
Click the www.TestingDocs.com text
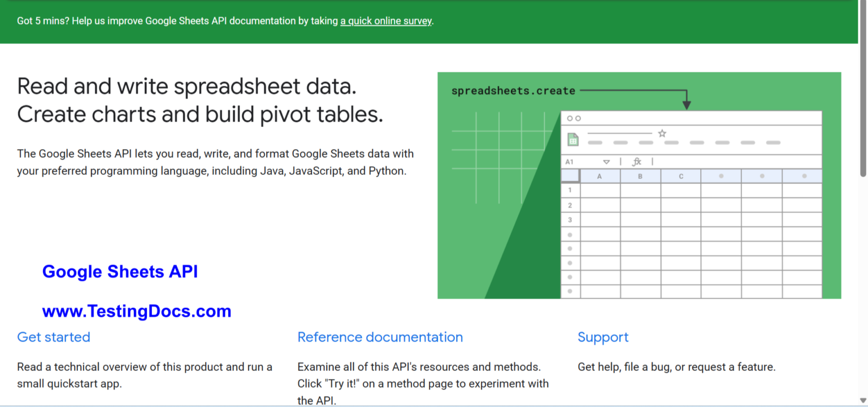(137, 311)
